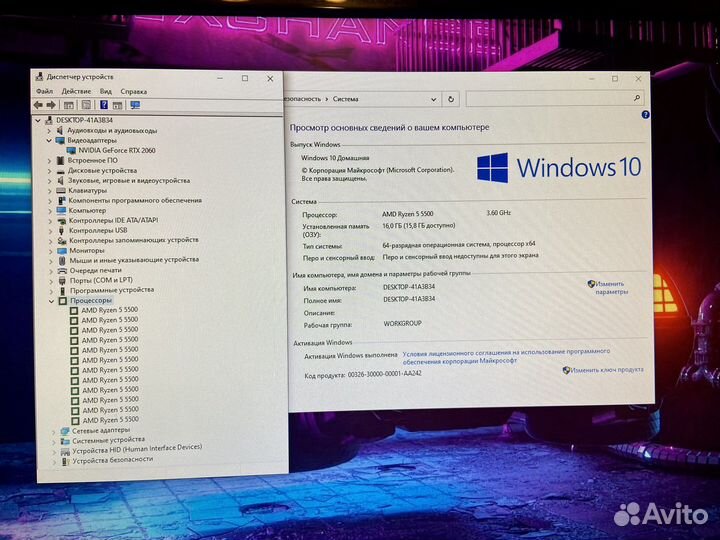Click the magnifier icon in System search box
The image size is (720, 540).
click(x=636, y=98)
